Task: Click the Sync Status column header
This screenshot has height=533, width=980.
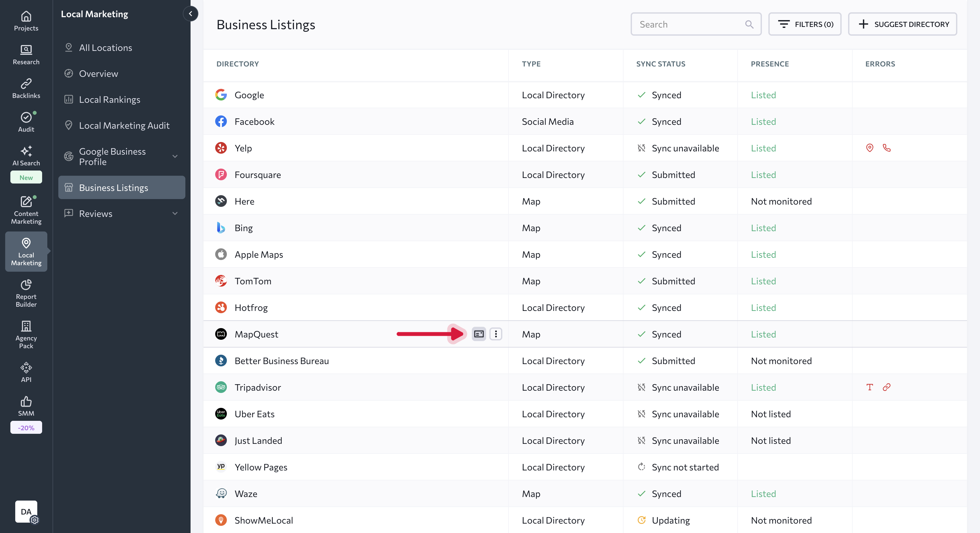Action: pos(661,64)
